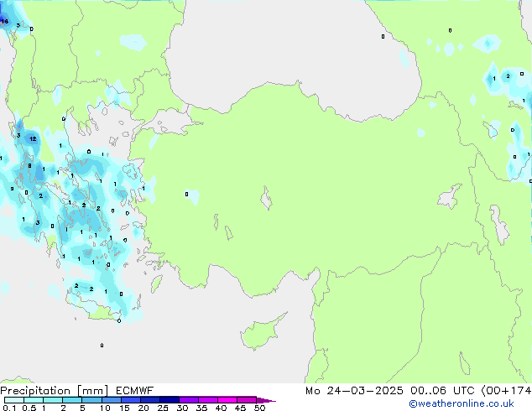Click the 0.1–0.5 mm legend color box
532x411 pixels.
pos(14,400)
